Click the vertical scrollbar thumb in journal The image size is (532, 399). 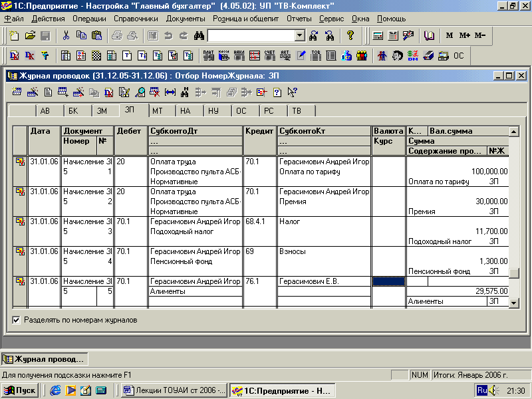pos(514,273)
